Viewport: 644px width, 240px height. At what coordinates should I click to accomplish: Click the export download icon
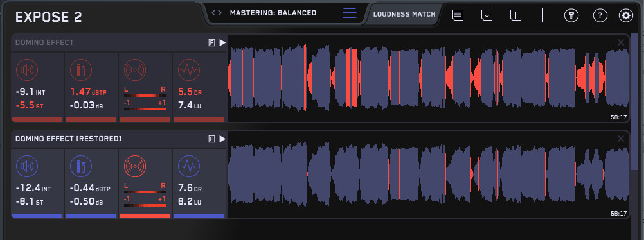pyautogui.click(x=487, y=15)
